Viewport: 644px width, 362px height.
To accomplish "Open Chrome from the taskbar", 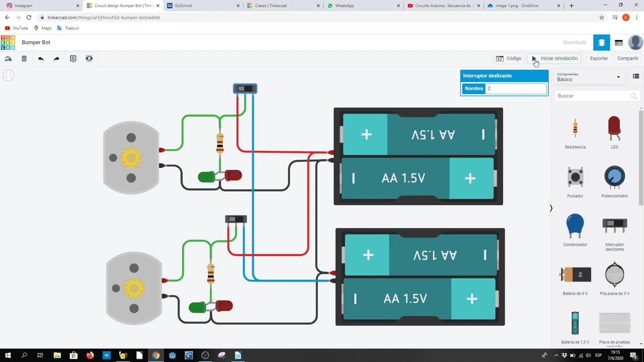I will tap(156, 355).
